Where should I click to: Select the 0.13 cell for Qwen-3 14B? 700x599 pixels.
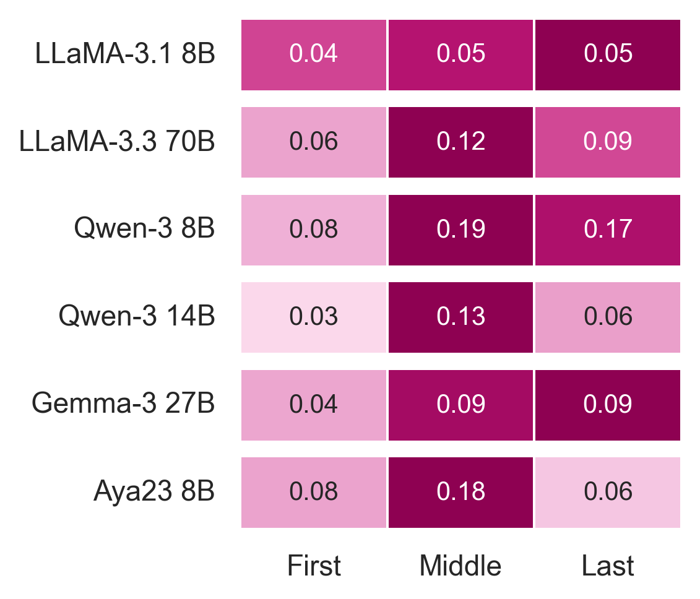[460, 317]
